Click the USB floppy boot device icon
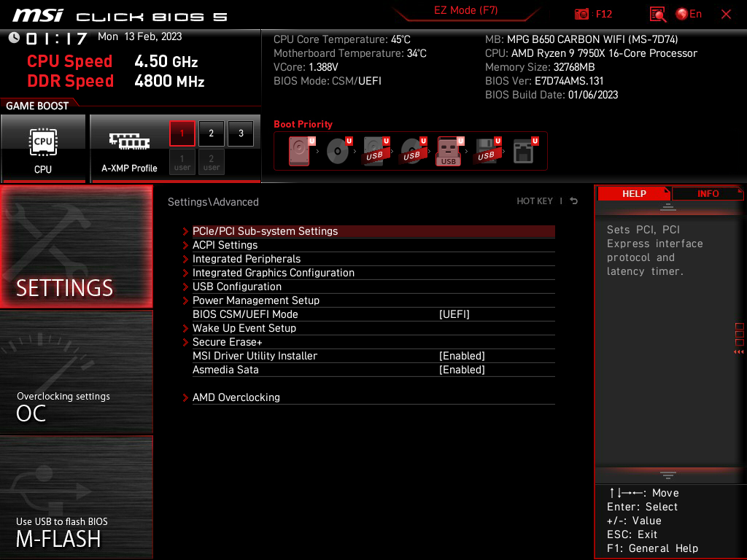This screenshot has height=560, width=747. pyautogui.click(x=487, y=151)
